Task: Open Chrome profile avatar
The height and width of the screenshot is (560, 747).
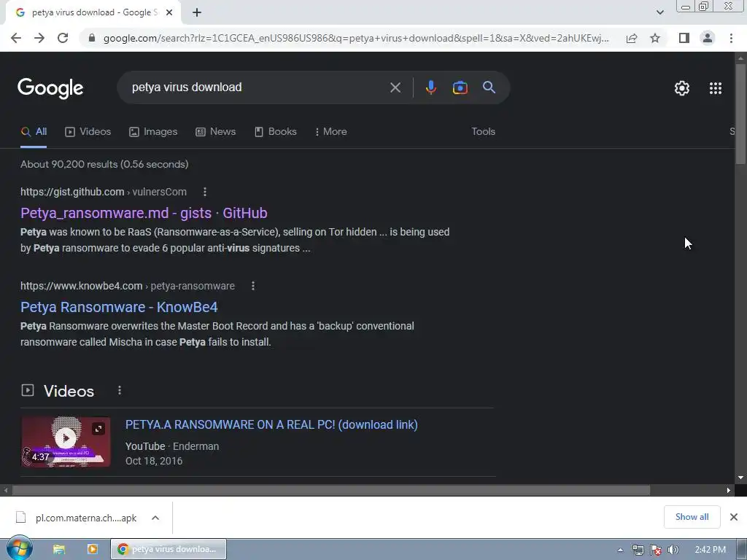Action: click(708, 38)
